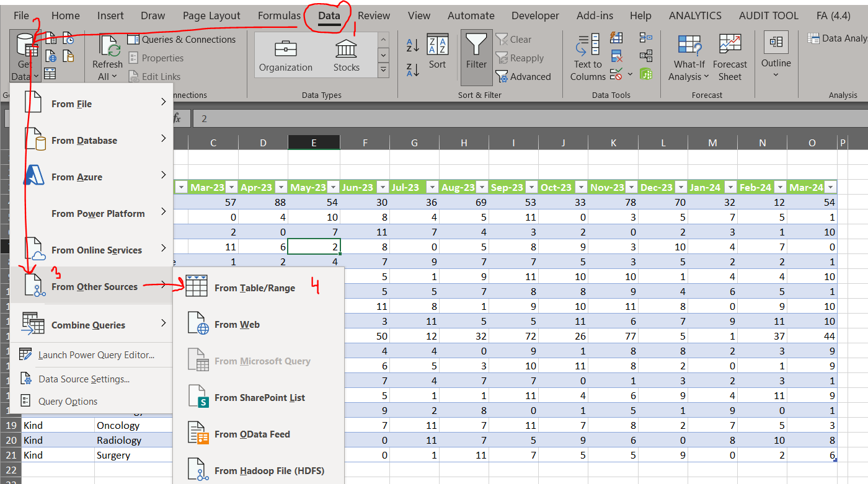Open the Developer tab

click(535, 15)
